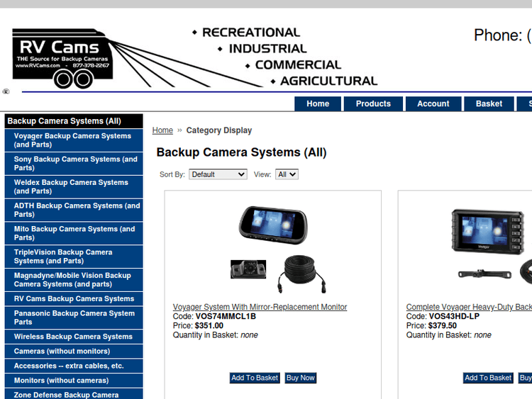Open RV Cams Backup Camera Systems category
This screenshot has height=399, width=532.
(x=74, y=298)
